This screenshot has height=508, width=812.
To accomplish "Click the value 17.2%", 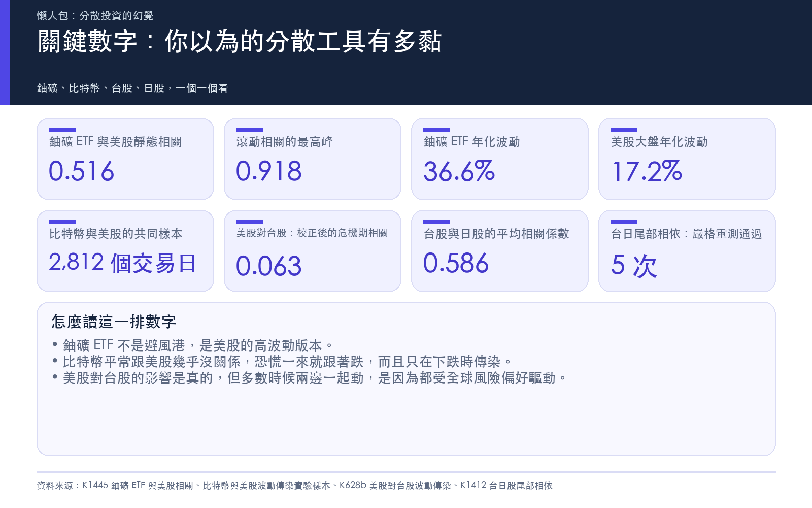I will click(x=647, y=171).
